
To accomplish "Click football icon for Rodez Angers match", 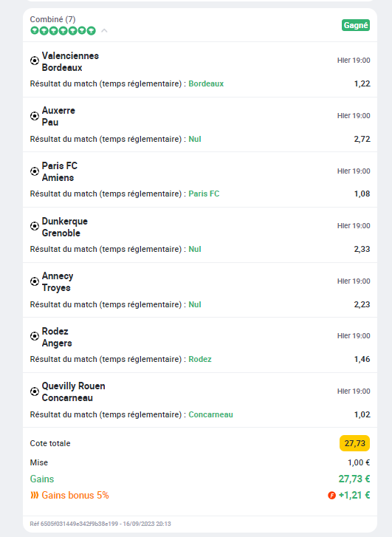I will pyautogui.click(x=35, y=336).
